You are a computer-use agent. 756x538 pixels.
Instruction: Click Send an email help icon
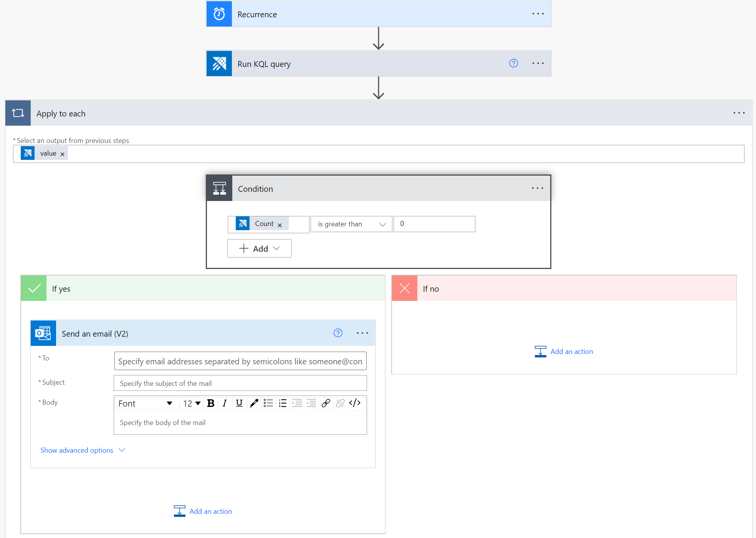tap(338, 333)
